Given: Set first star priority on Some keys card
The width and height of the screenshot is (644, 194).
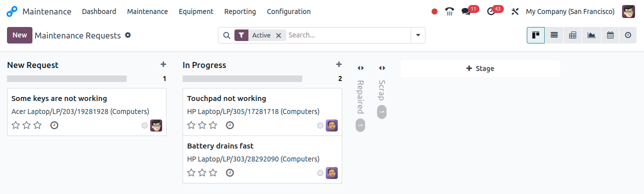Looking at the screenshot, I should [15, 125].
